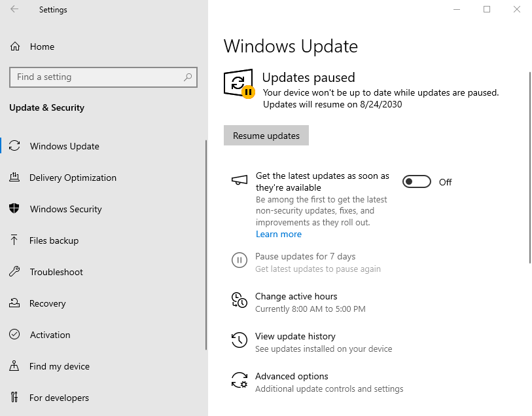Open the Learn more link
Screen dimensions: 532x416
(x=279, y=234)
